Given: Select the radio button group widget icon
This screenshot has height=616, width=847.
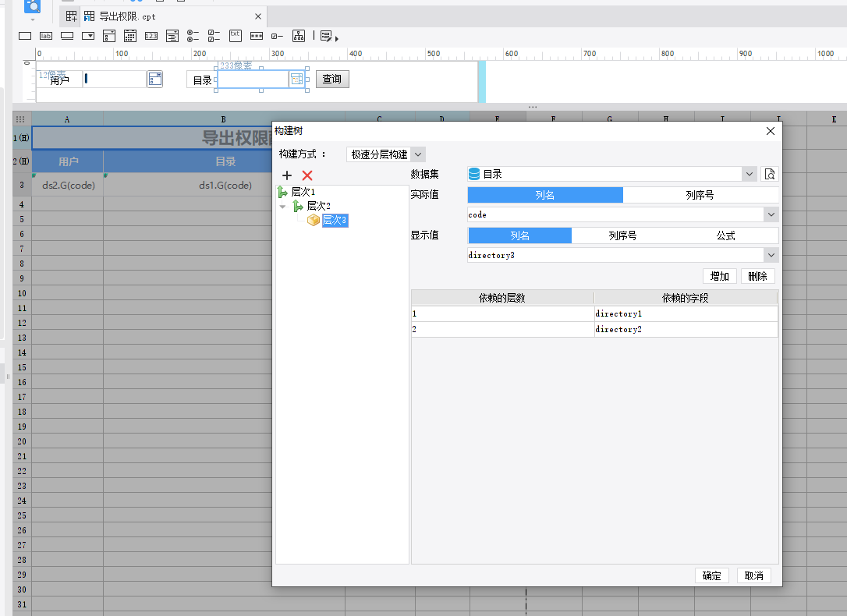Looking at the screenshot, I should (193, 36).
